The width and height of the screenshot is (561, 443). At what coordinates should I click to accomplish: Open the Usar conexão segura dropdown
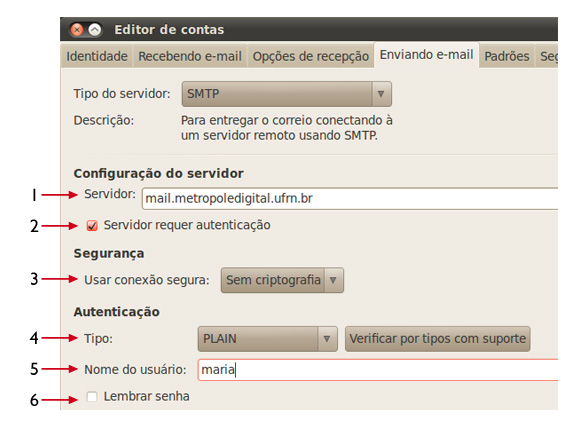click(282, 280)
